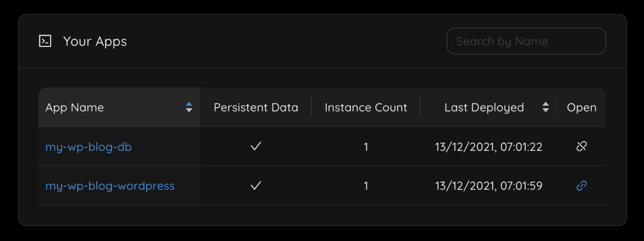Select the instance count of my-wp-blog-wordpress
Viewport: 644px width, 241px height.
[366, 186]
